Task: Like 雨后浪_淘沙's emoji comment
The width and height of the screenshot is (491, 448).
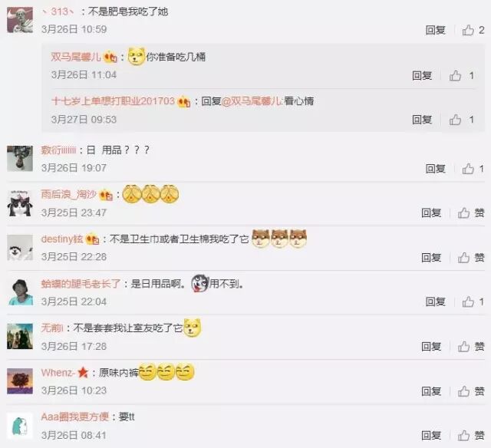Action: click(464, 213)
